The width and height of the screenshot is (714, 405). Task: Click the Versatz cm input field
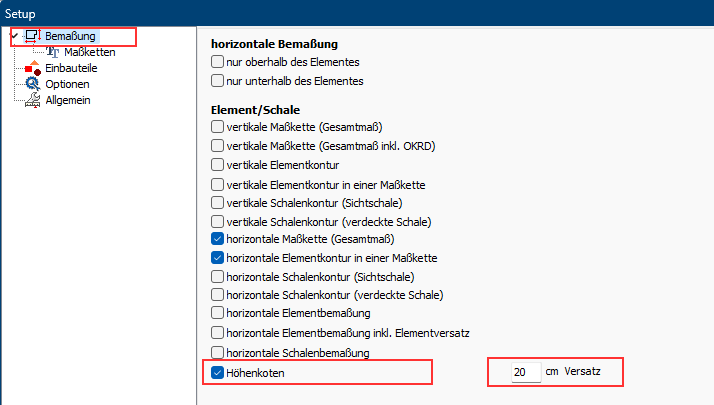coord(526,372)
